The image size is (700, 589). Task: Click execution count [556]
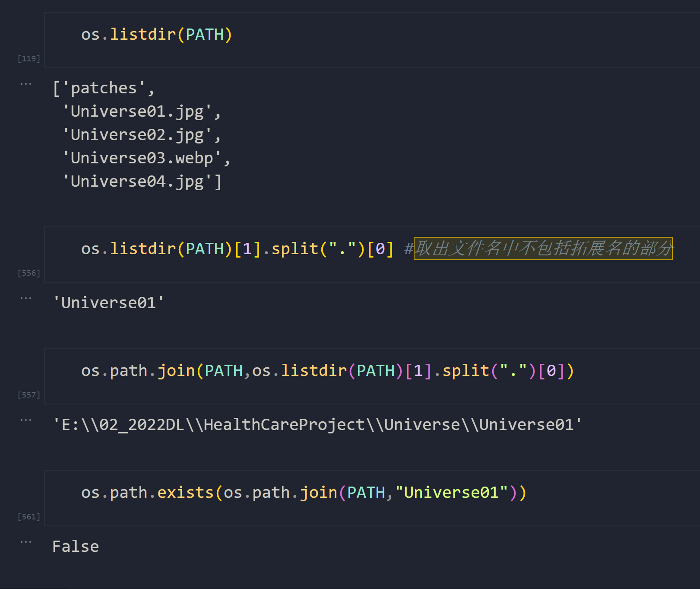(29, 273)
